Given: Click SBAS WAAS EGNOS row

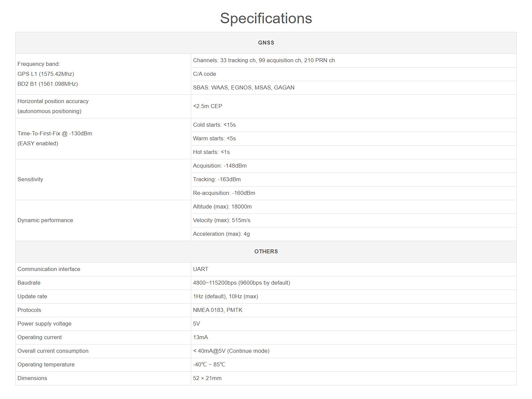Looking at the screenshot, I should [x=353, y=88].
